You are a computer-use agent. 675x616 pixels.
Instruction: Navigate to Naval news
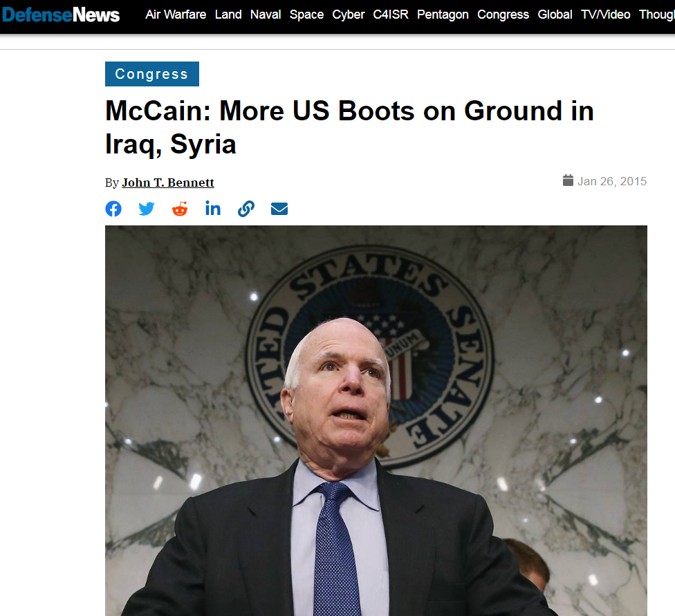point(266,15)
